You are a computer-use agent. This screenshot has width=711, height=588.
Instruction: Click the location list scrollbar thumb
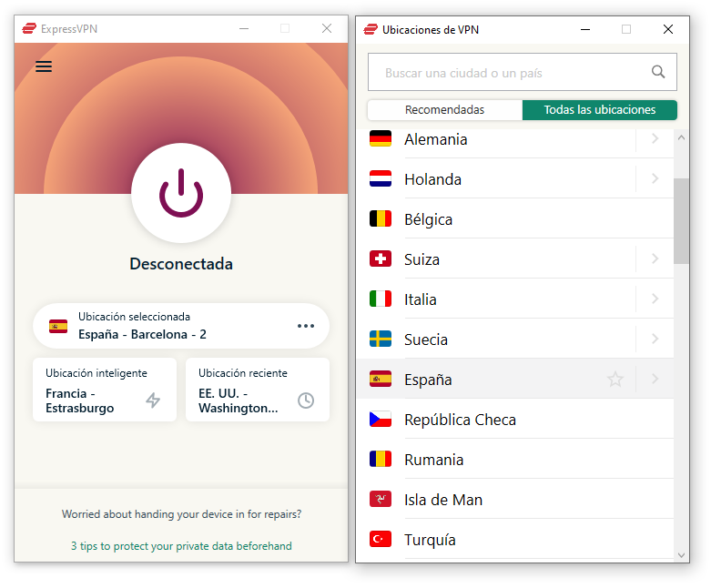click(x=681, y=221)
